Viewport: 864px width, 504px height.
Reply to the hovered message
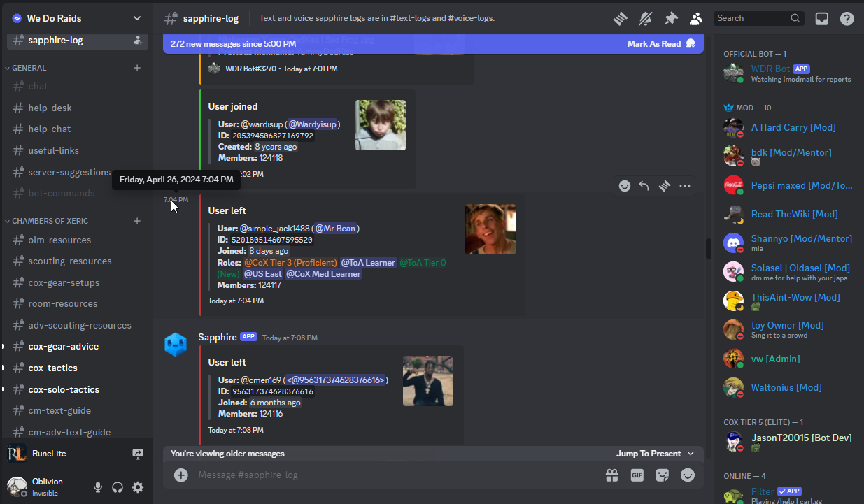point(644,186)
